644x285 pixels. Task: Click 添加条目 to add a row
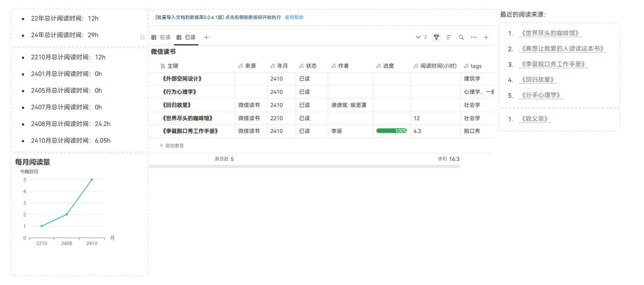tap(171, 146)
